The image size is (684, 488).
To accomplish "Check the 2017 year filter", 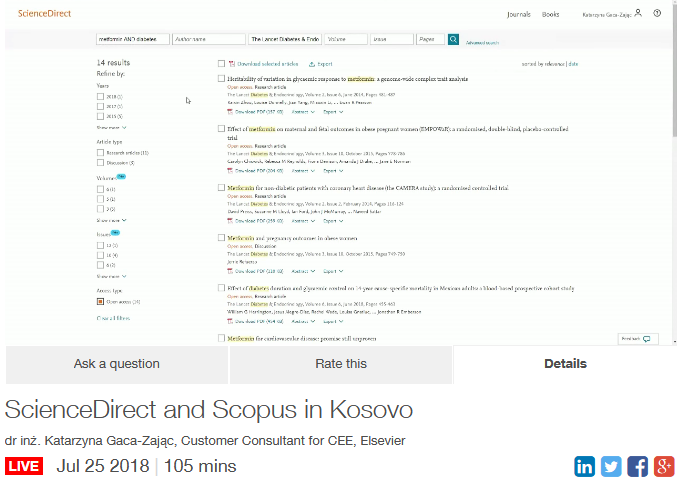I will pyautogui.click(x=100, y=106).
